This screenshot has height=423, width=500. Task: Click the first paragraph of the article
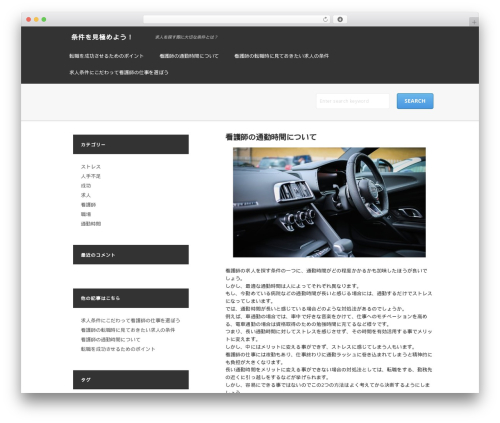[326, 274]
